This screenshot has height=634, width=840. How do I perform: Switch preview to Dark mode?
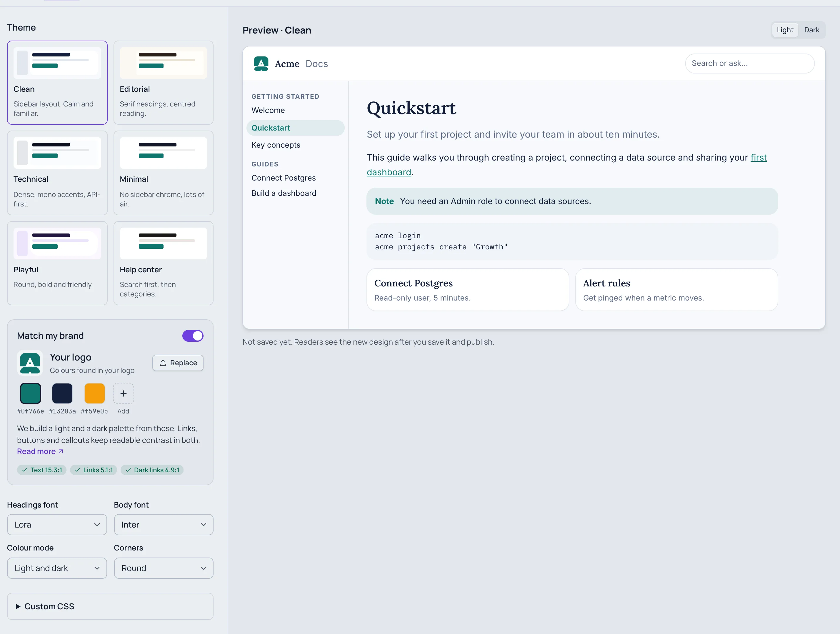pyautogui.click(x=811, y=30)
